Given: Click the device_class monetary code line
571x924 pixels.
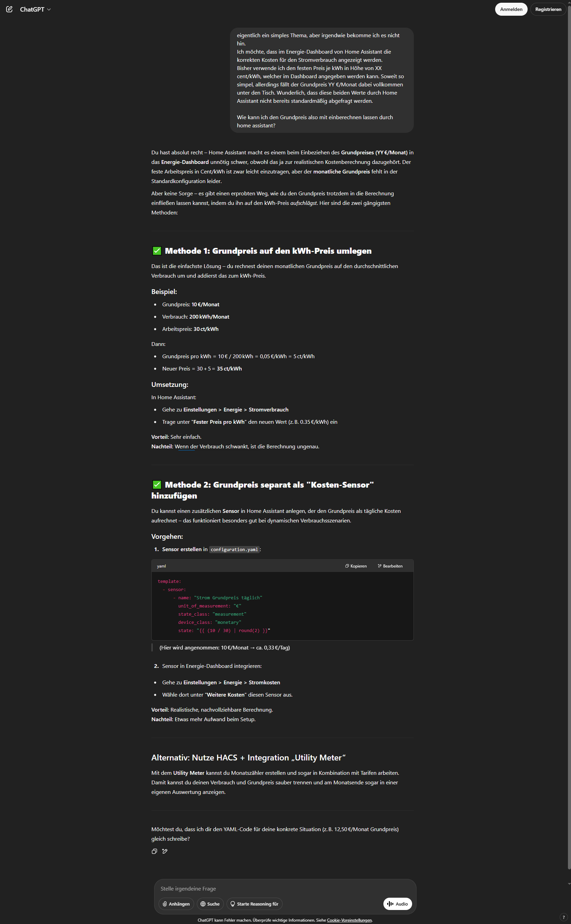Looking at the screenshot, I should (x=209, y=622).
